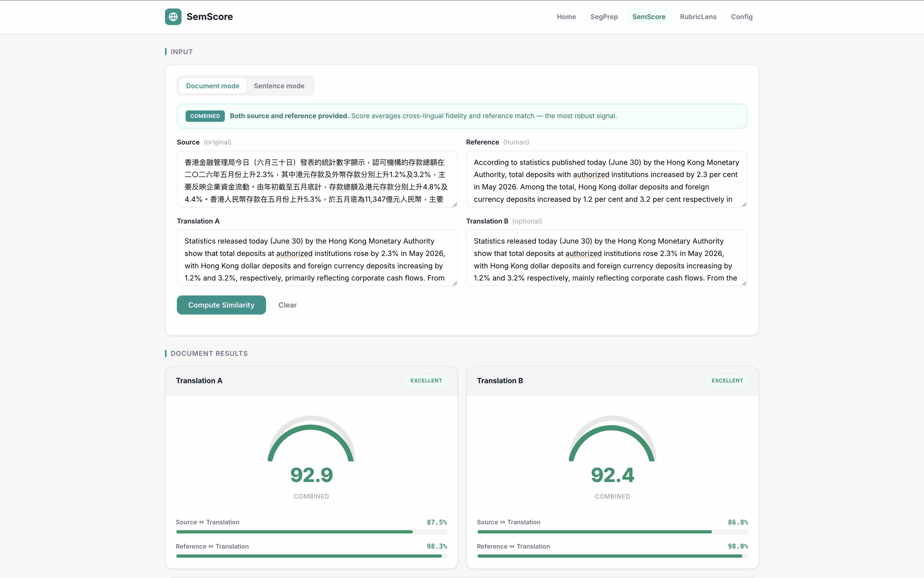Screen dimensions: 924x578
Task: Click the 98.3% value
Action: pyautogui.click(x=437, y=546)
